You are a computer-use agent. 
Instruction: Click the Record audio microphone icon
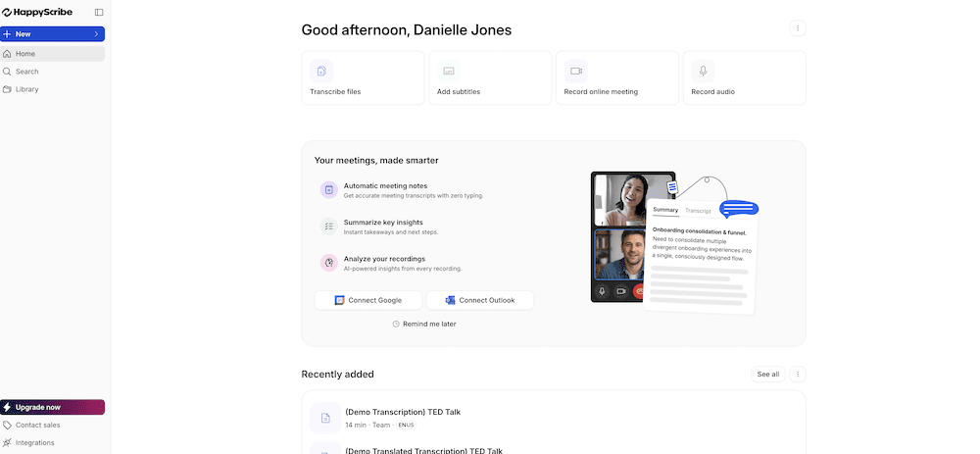point(703,71)
